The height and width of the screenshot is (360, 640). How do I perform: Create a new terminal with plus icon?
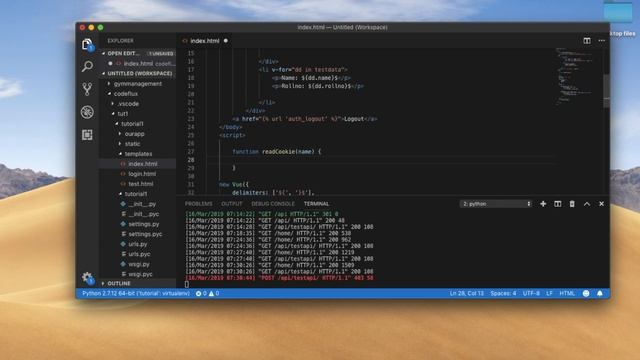tap(543, 204)
